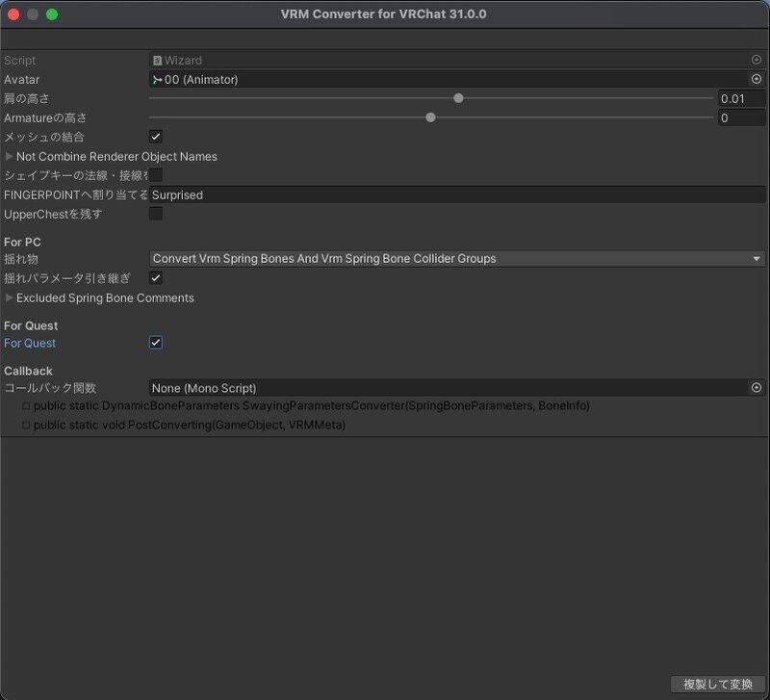Open object picker for Script field
Viewport: 770px width, 700px height.
pos(757,60)
